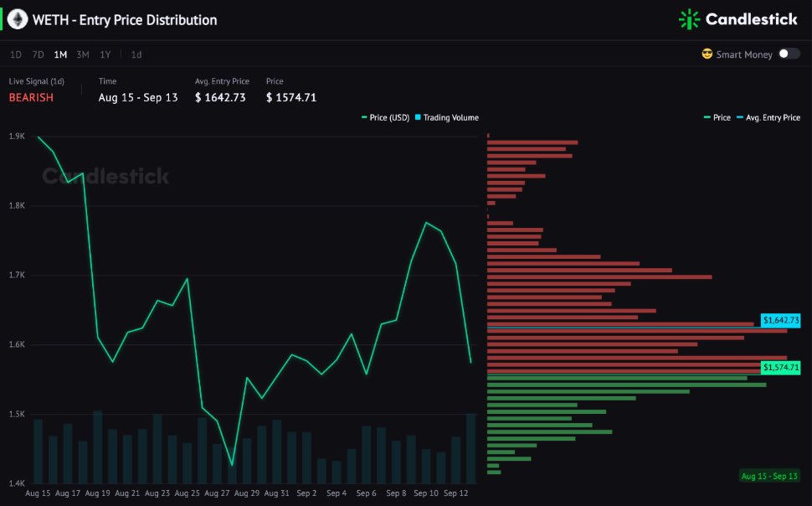This screenshot has height=506, width=812.
Task: Click the WETH - Entry Price Distribution title
Action: 125,20
